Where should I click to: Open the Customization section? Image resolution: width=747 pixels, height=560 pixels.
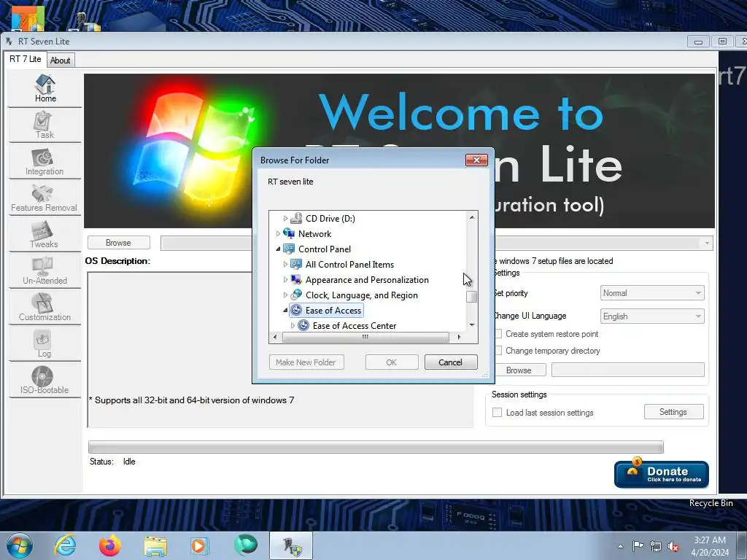pyautogui.click(x=44, y=308)
